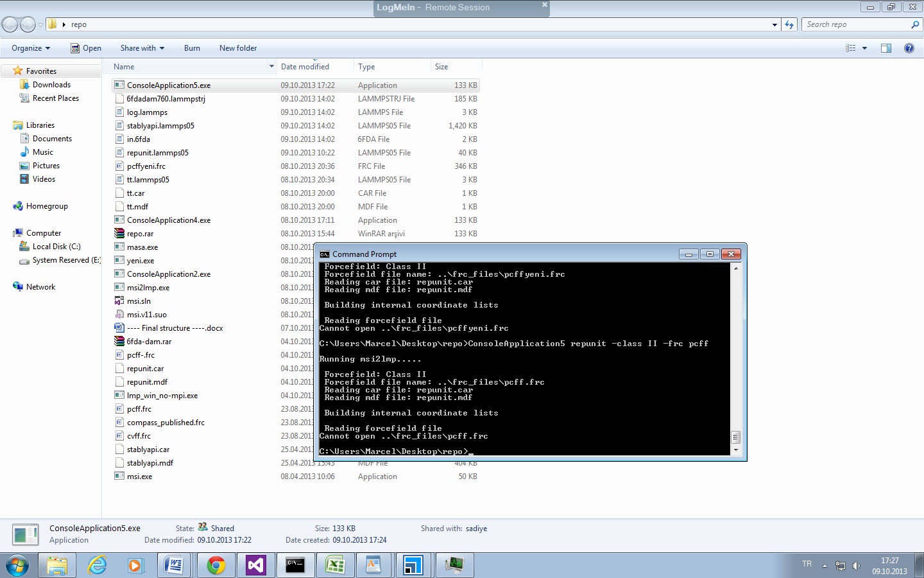
Task: Open Excel from the taskbar
Action: [334, 565]
